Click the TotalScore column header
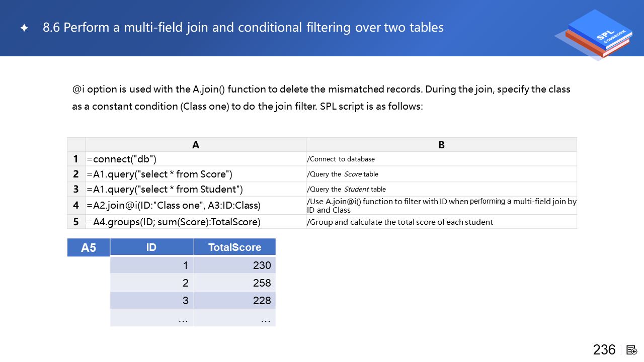 pyautogui.click(x=234, y=247)
